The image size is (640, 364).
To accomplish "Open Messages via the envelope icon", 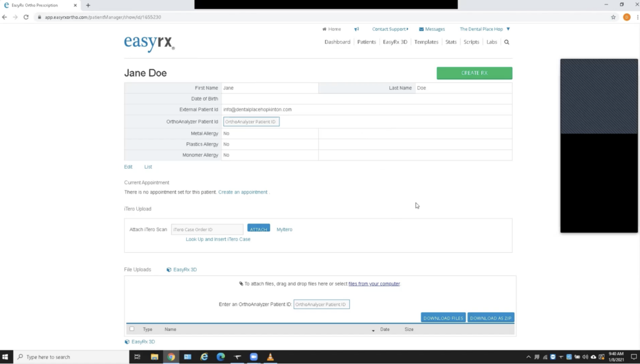I will (x=421, y=29).
